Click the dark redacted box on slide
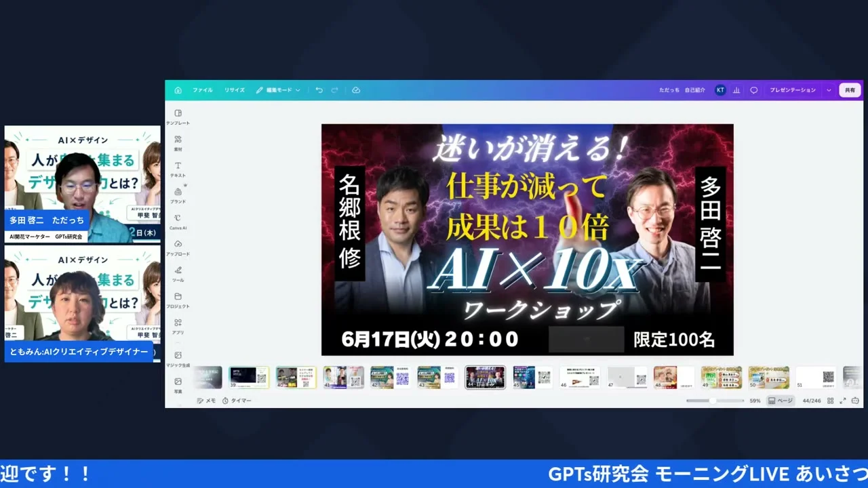Viewport: 868px width, 488px height. (x=587, y=339)
